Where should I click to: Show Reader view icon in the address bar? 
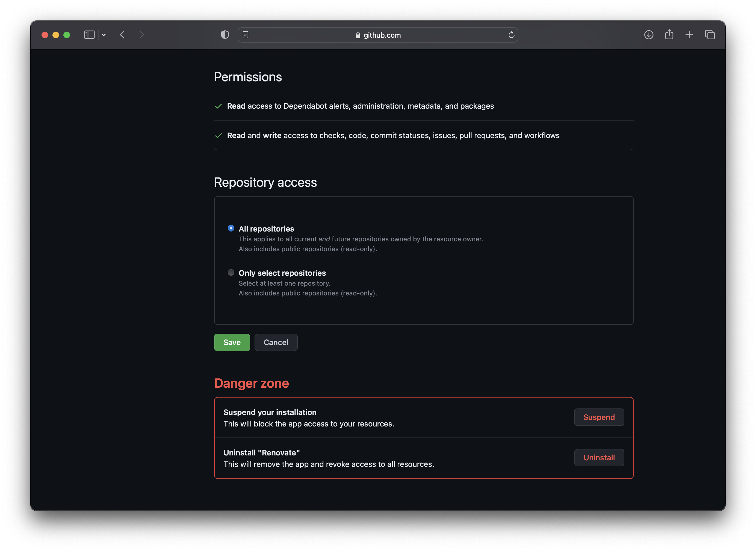(x=246, y=35)
